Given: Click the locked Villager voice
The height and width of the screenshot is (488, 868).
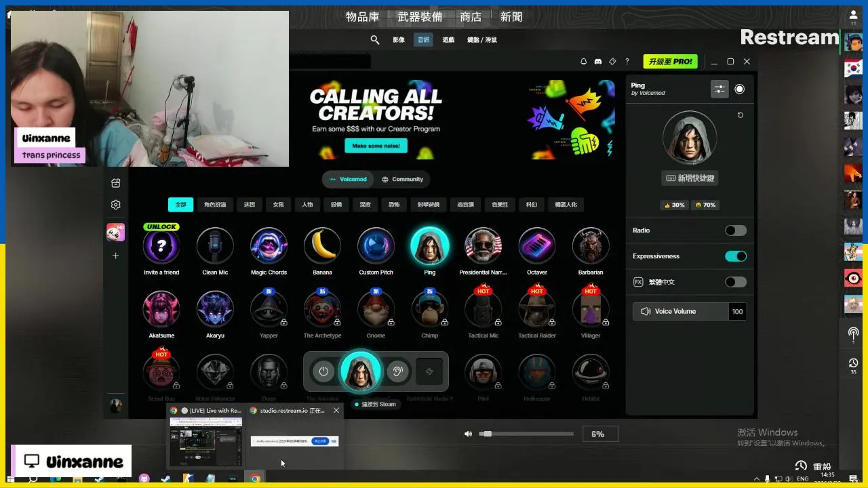Looking at the screenshot, I should (591, 309).
